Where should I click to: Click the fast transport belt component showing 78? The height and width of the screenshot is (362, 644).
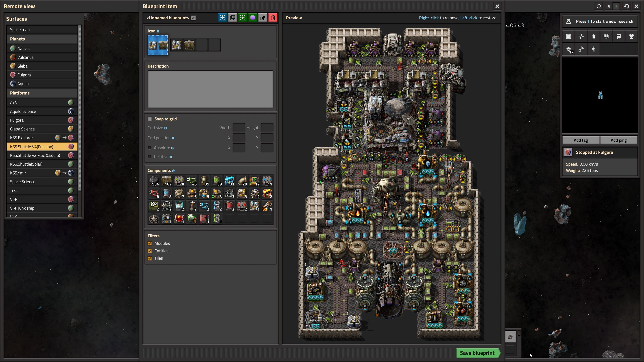coord(179,181)
